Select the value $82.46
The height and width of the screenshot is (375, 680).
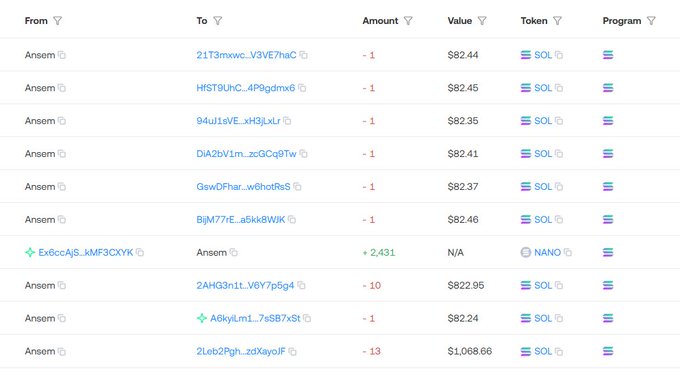[x=463, y=220]
